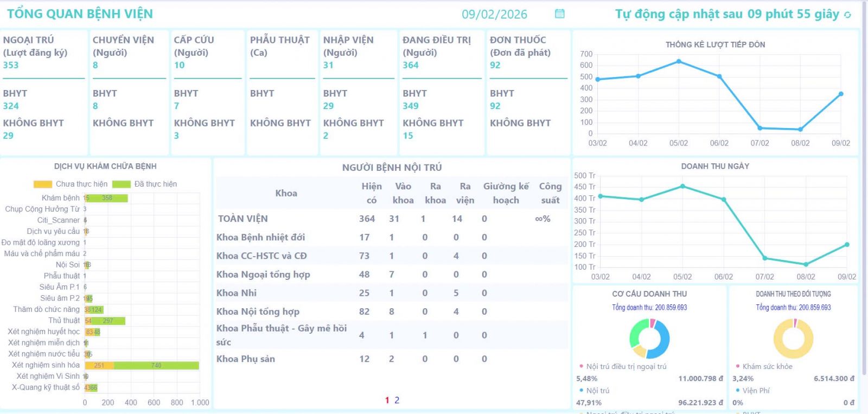Click the 07/02 point on daily revenue chart
The width and height of the screenshot is (868, 414).
click(765, 258)
